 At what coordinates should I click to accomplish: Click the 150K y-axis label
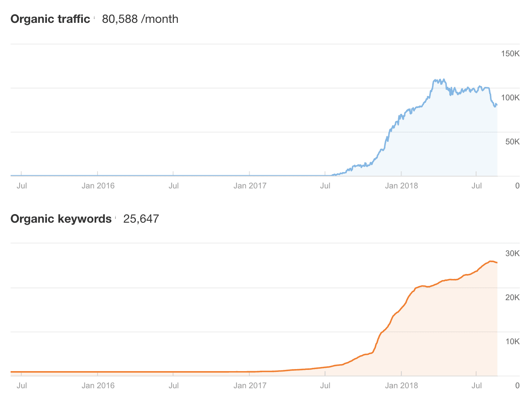click(x=510, y=54)
